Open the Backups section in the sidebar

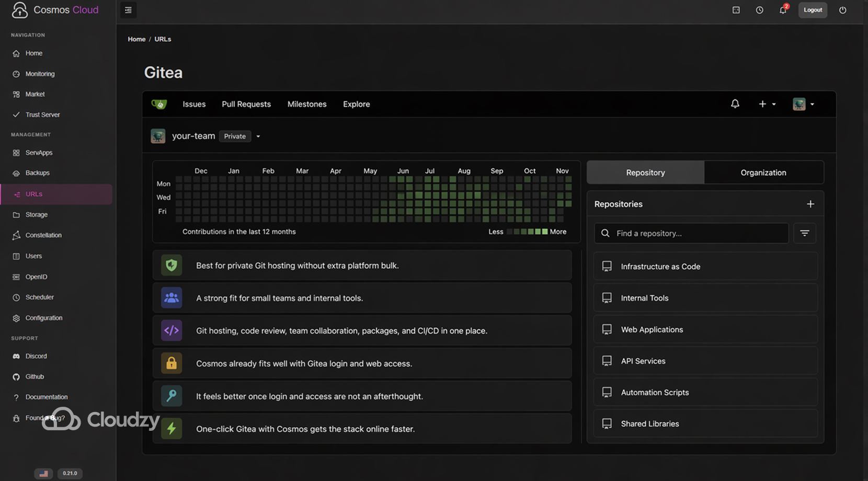click(x=37, y=173)
